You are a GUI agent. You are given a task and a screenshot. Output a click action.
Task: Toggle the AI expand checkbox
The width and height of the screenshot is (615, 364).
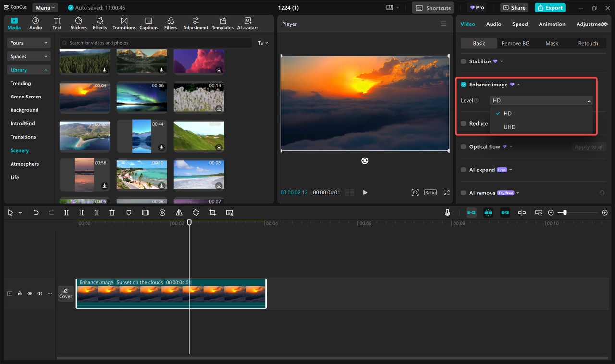pos(464,170)
